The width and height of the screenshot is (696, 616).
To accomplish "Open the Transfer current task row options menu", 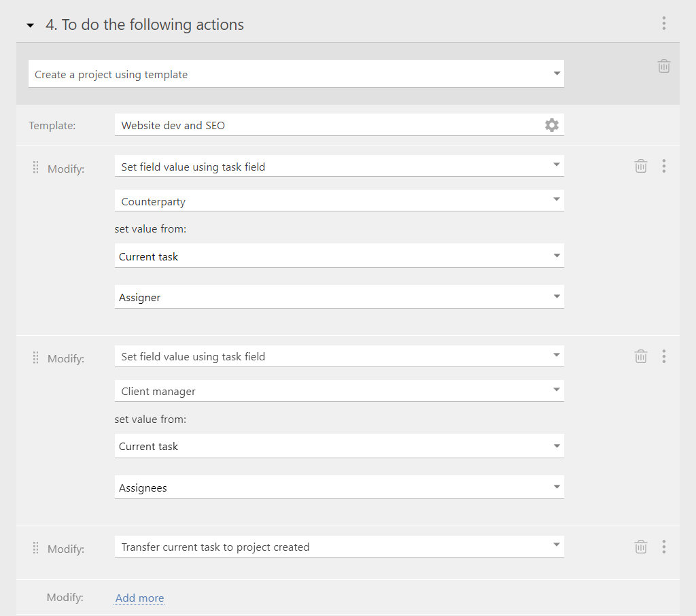I will [663, 547].
